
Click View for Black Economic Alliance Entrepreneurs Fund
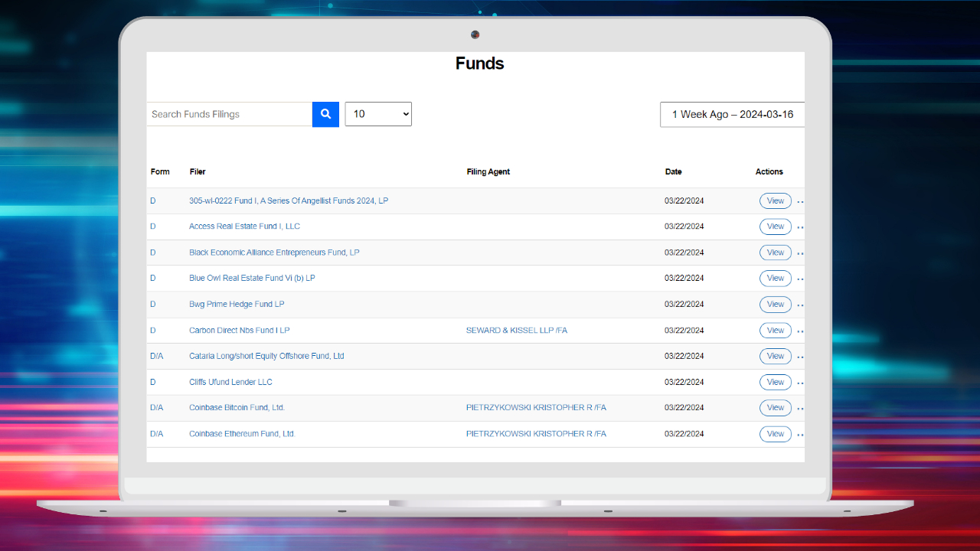775,253
